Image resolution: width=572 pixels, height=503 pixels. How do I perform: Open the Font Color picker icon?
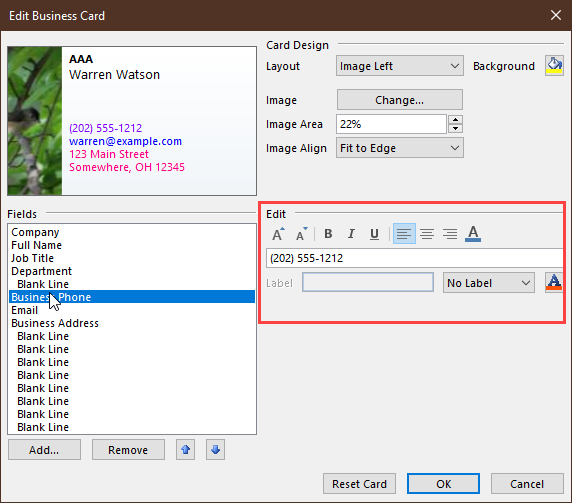click(x=473, y=234)
